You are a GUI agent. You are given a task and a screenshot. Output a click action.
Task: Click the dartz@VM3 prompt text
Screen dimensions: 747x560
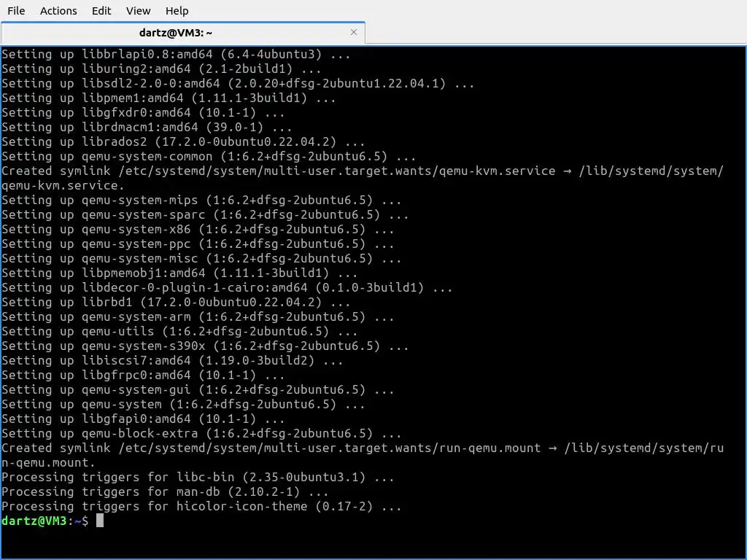point(44,521)
